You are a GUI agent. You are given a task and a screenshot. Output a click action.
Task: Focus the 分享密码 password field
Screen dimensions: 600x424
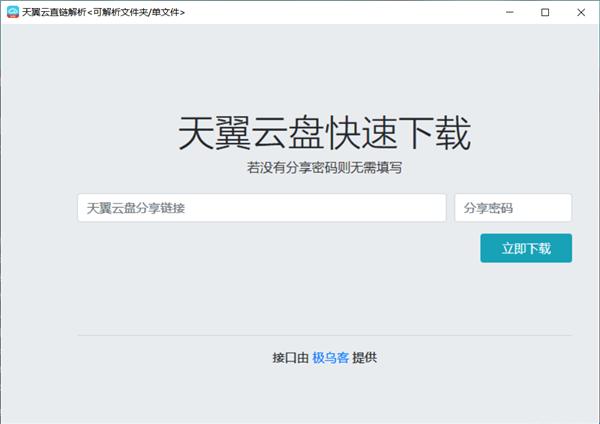(513, 208)
